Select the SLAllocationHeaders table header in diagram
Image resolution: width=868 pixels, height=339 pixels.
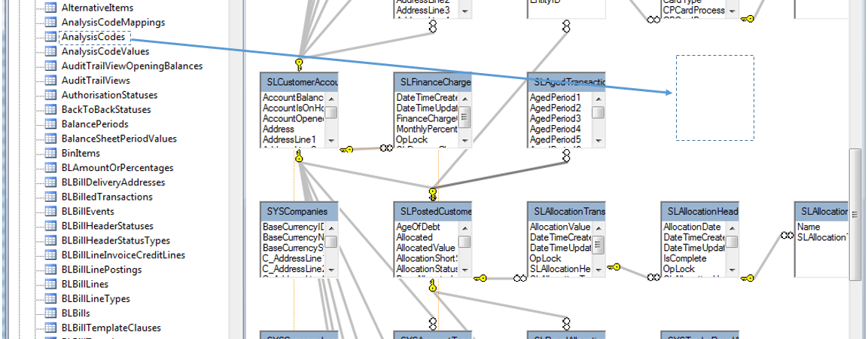click(x=699, y=212)
